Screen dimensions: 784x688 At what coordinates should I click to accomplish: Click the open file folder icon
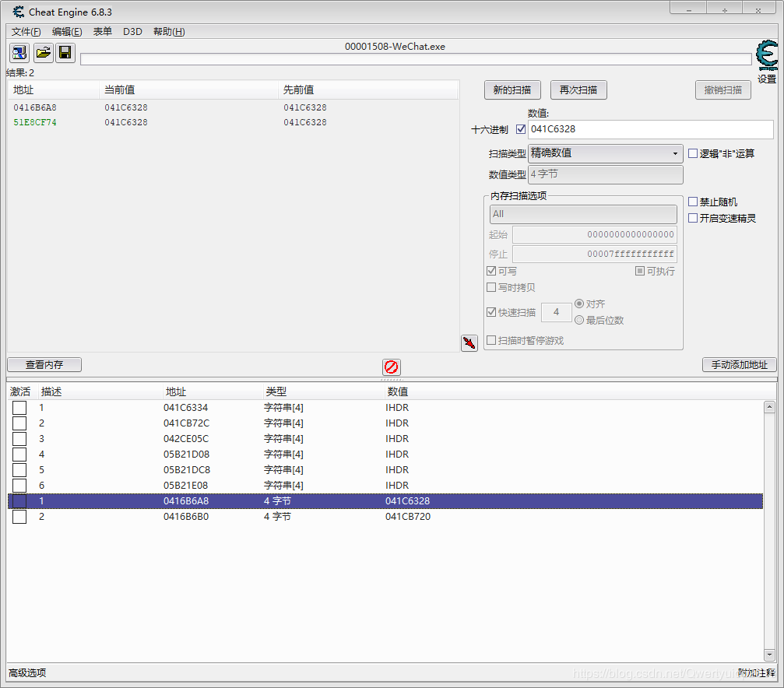point(44,52)
